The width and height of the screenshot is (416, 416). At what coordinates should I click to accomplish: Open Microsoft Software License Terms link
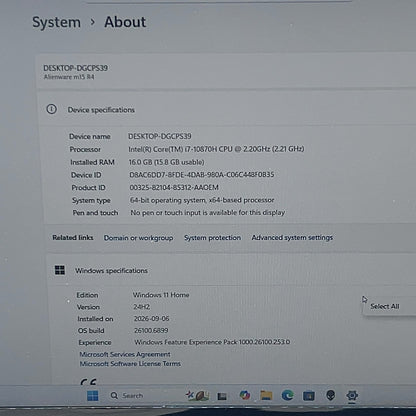tap(130, 364)
